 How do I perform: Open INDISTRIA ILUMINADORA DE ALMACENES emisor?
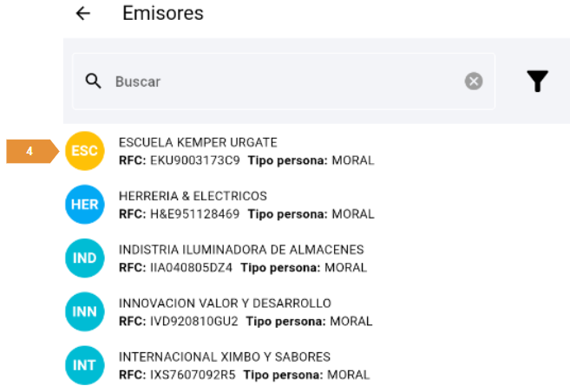(241, 250)
